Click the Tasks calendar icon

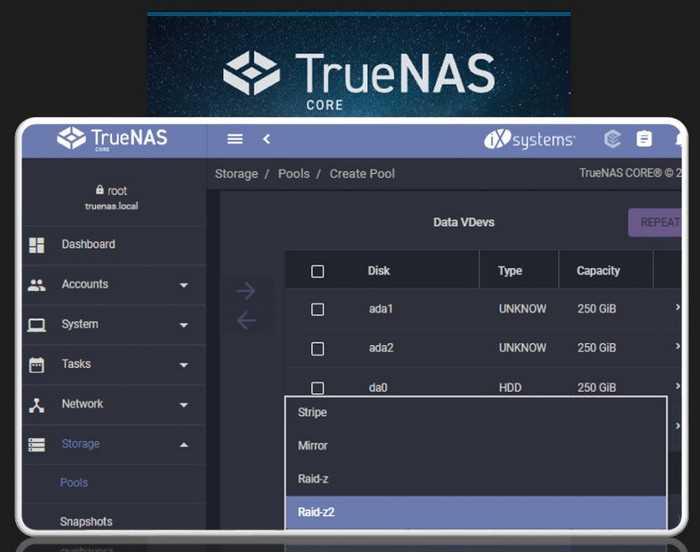coord(37,364)
